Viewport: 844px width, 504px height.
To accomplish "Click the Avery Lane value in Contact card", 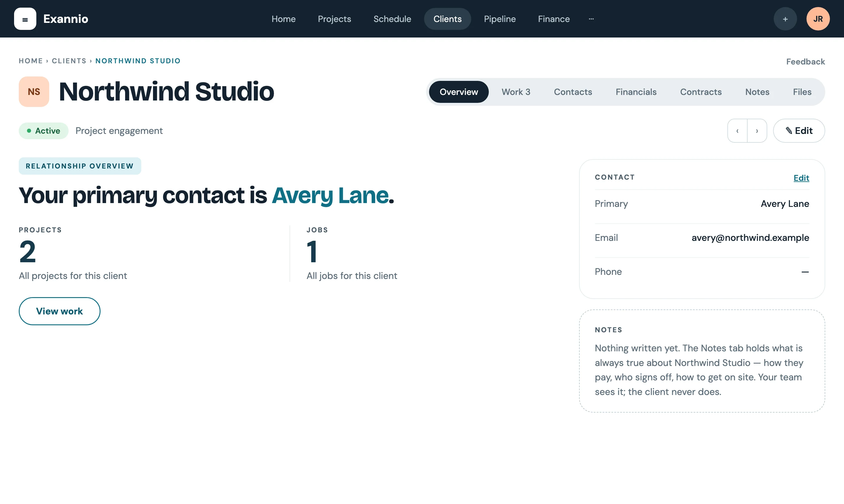I will [x=785, y=203].
